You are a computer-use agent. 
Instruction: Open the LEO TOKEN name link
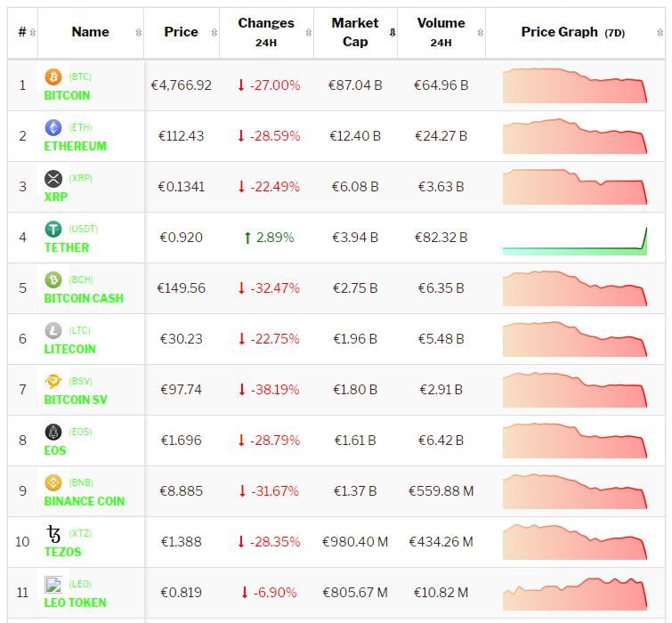pos(75,603)
